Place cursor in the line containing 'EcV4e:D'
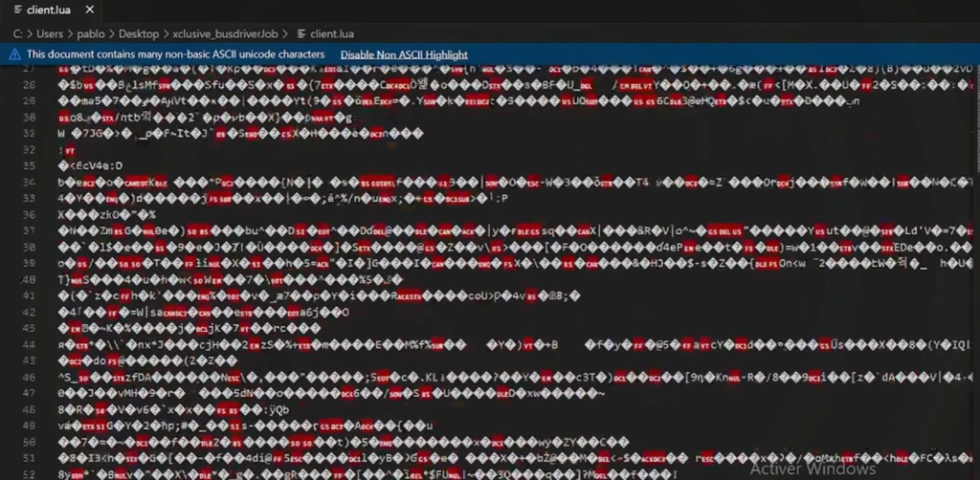Screen dimensions: 980x480 pos(91,166)
